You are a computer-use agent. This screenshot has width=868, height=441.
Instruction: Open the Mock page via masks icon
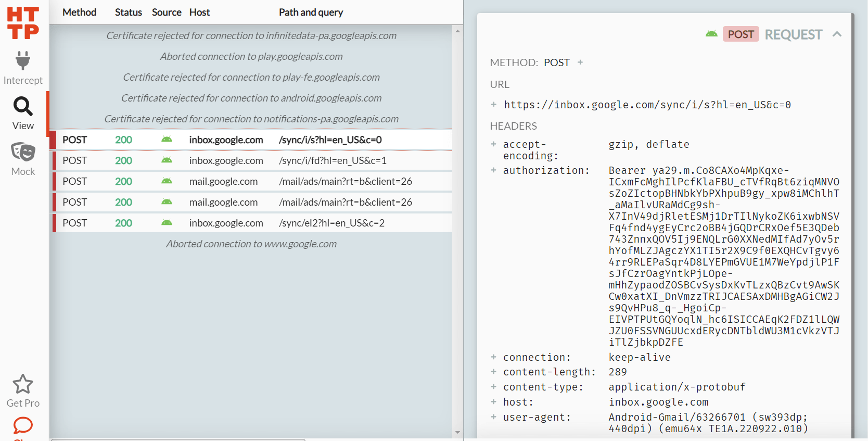[23, 152]
